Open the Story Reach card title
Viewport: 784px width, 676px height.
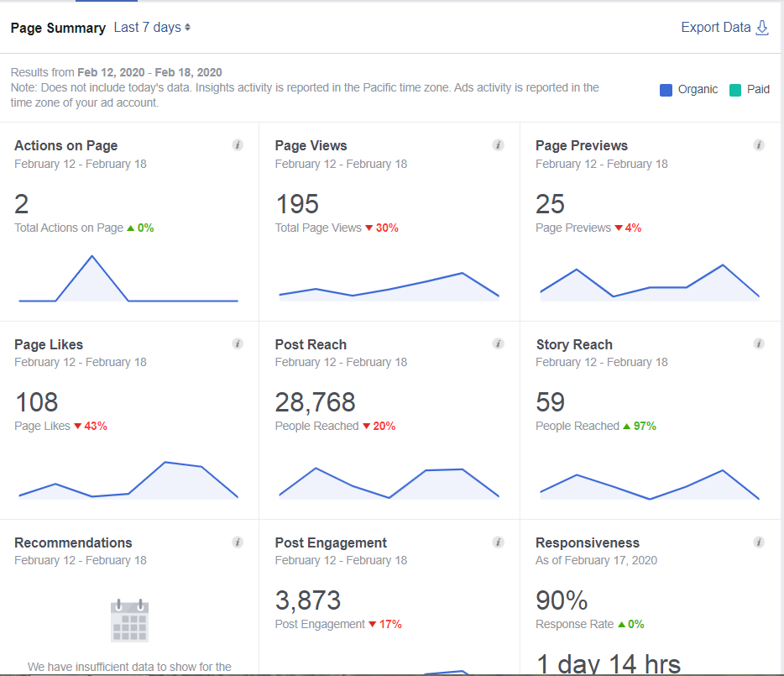click(574, 345)
